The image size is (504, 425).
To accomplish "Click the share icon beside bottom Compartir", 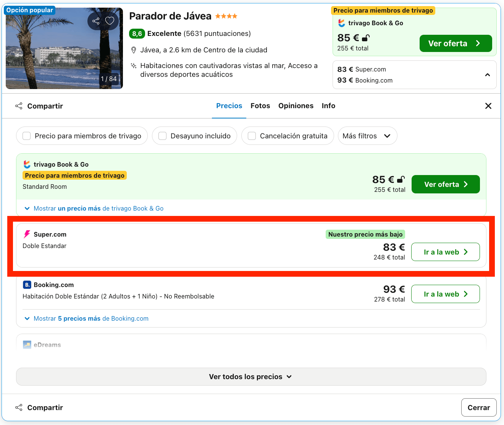I will click(x=19, y=407).
